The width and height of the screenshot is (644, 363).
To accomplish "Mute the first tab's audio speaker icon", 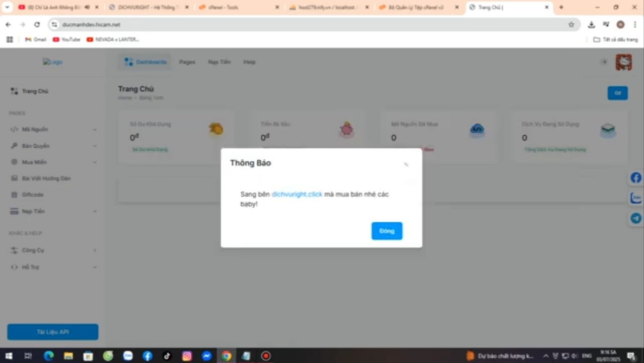I will point(87,8).
